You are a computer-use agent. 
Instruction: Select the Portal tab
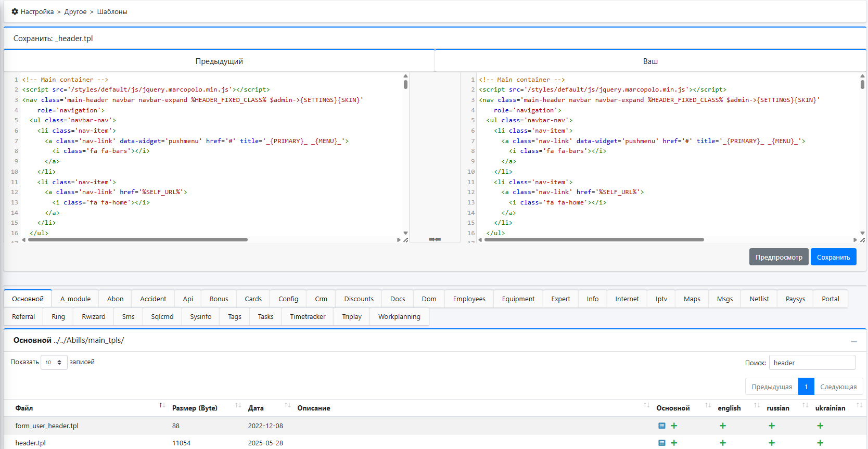(x=831, y=299)
